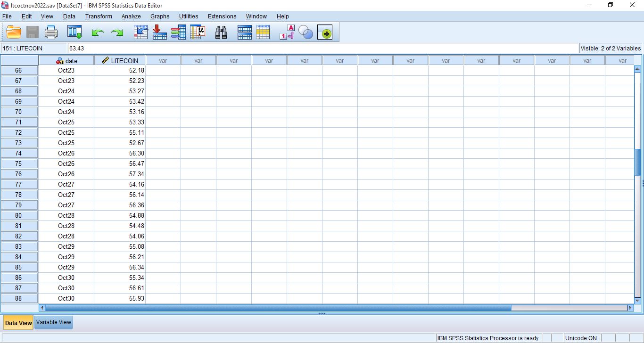This screenshot has width=644, height=343.
Task: Click date cell Oct25 in row 72
Action: coord(66,132)
